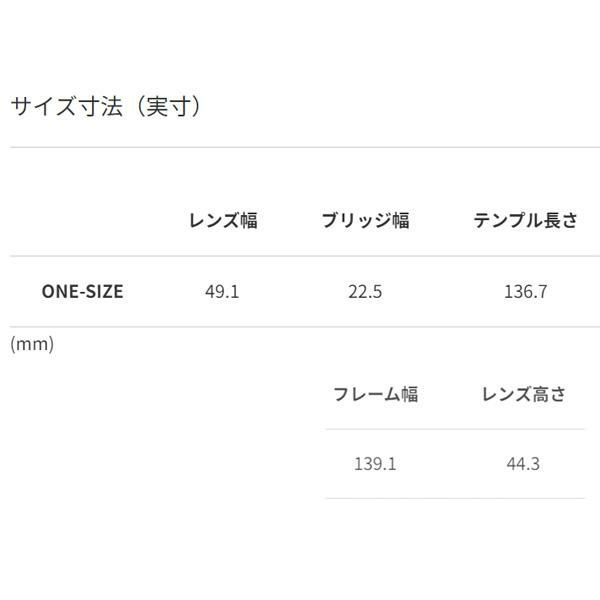
Task: Select the レンズ幅 column header
Action: pos(223,221)
